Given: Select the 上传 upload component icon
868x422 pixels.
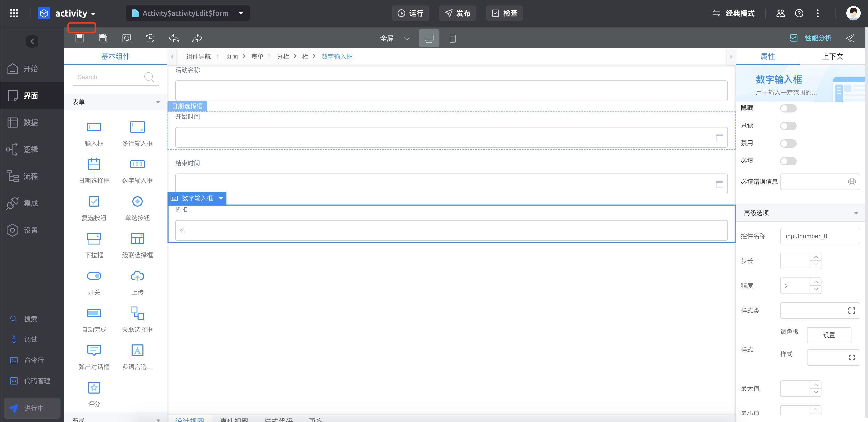Looking at the screenshot, I should tap(137, 276).
